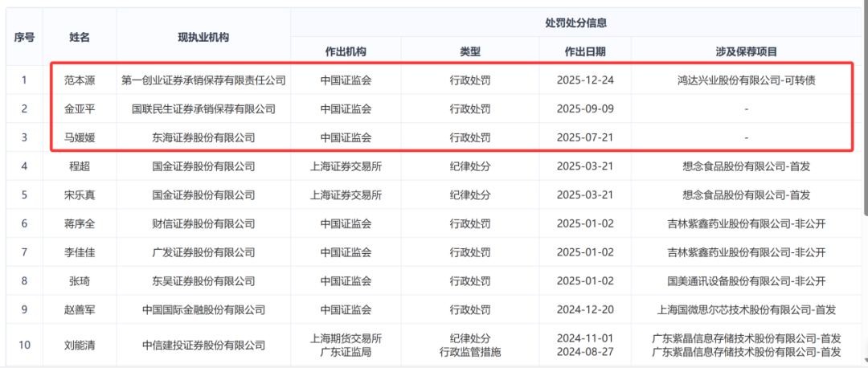Select the name 宋乐真
Image resolution: width=868 pixels, height=368 pixels.
coord(79,194)
